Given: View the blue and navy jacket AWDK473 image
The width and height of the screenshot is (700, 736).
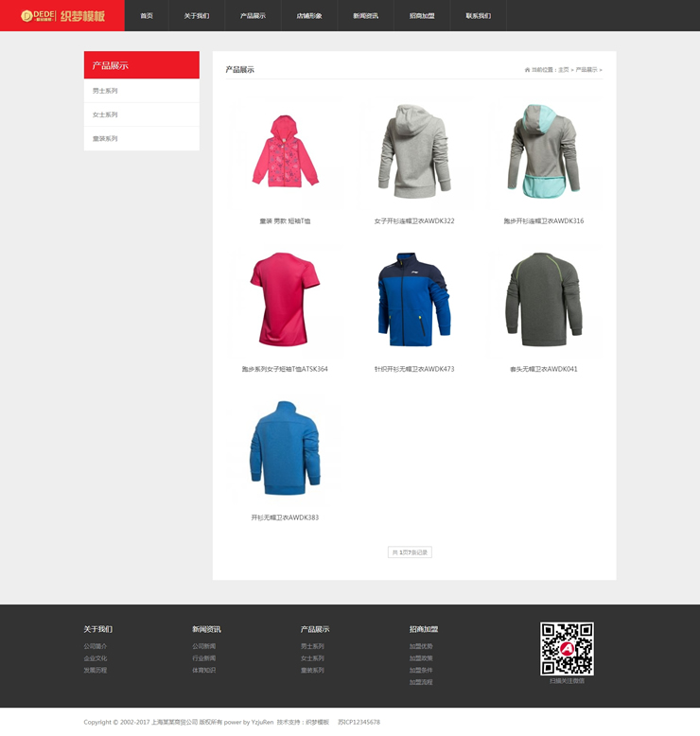Looking at the screenshot, I should pos(413,300).
